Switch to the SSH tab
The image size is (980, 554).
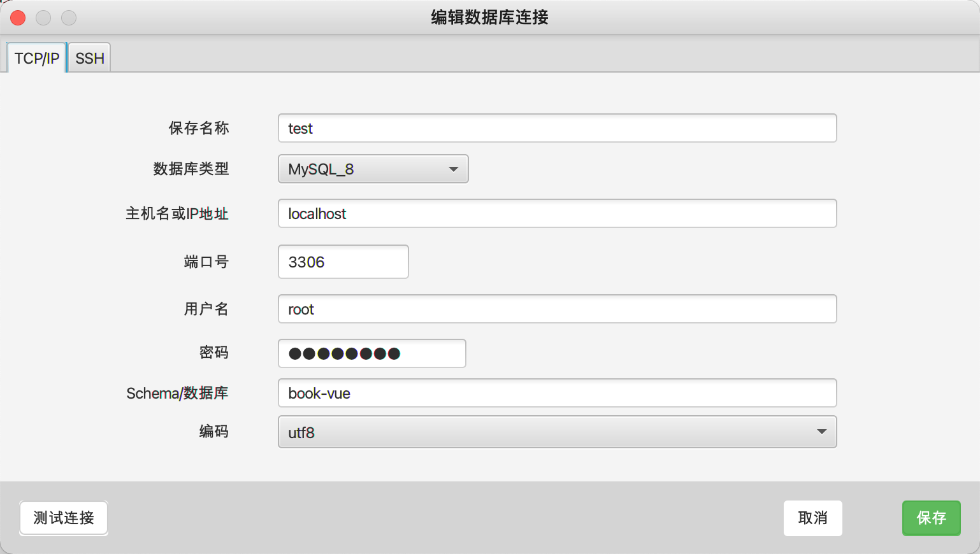click(x=89, y=59)
